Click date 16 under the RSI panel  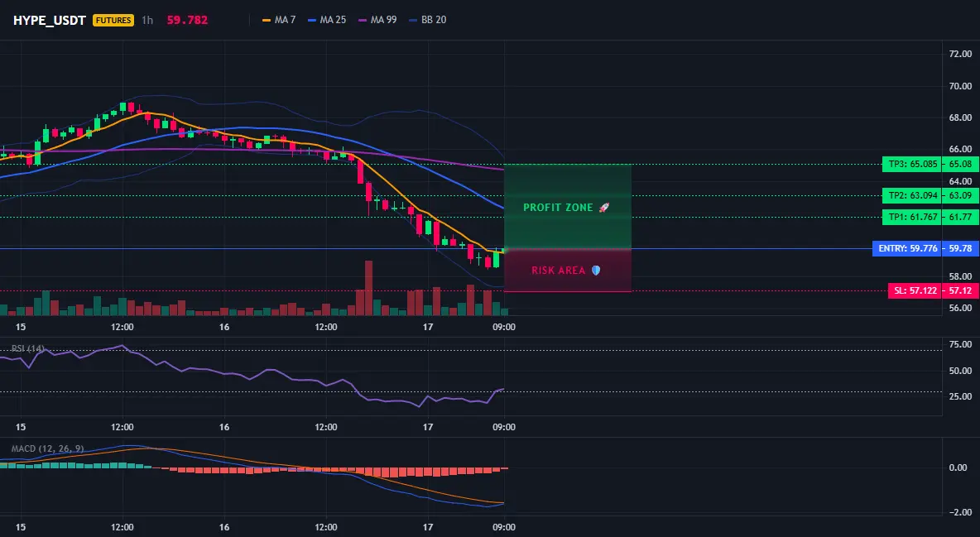click(x=224, y=428)
